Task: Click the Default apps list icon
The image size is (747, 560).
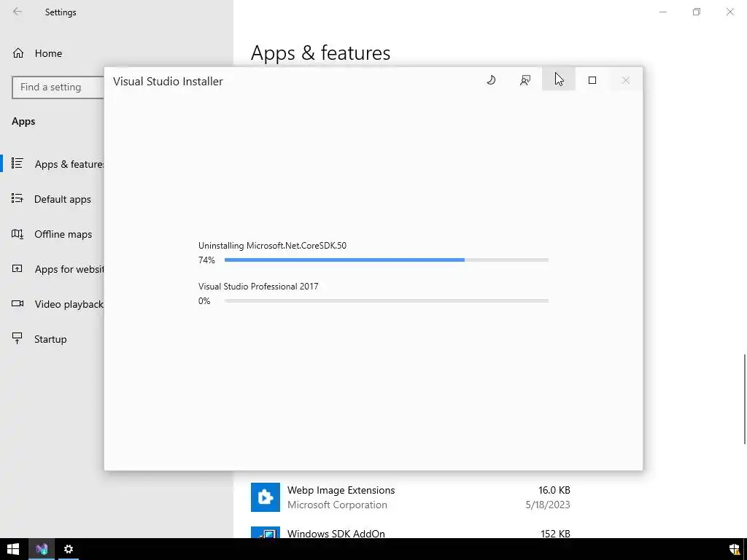Action: click(x=18, y=198)
